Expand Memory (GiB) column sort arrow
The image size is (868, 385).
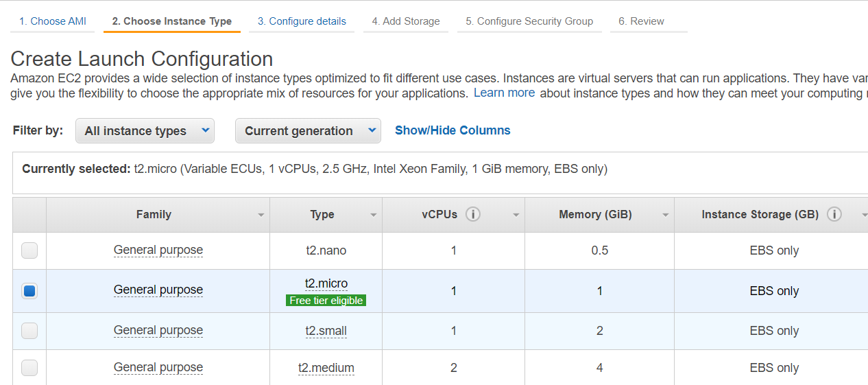pos(666,215)
